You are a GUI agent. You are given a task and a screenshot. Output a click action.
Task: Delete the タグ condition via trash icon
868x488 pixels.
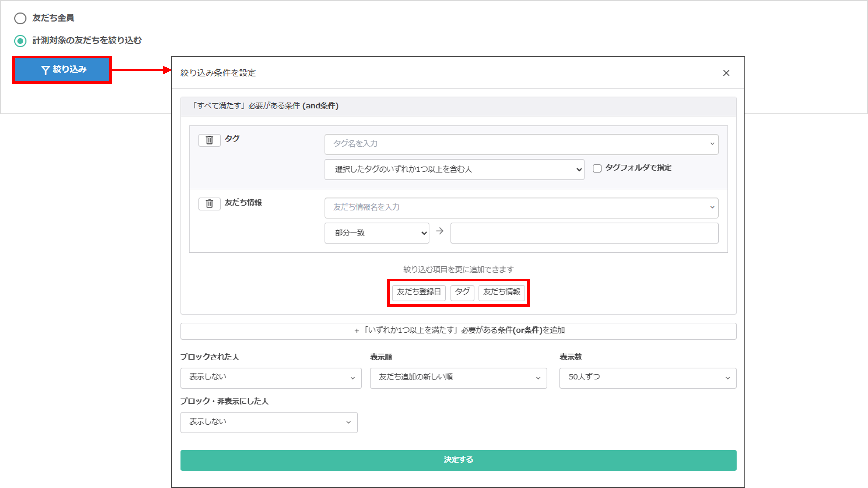click(x=209, y=140)
